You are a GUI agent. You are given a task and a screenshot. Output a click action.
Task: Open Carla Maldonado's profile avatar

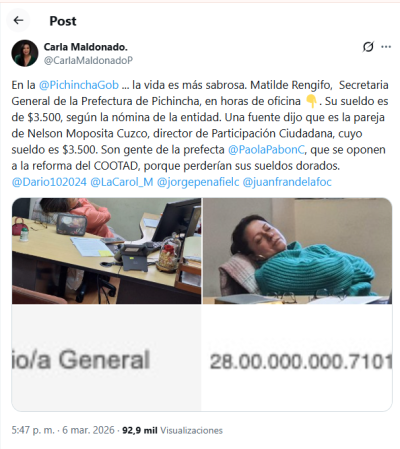(x=25, y=53)
